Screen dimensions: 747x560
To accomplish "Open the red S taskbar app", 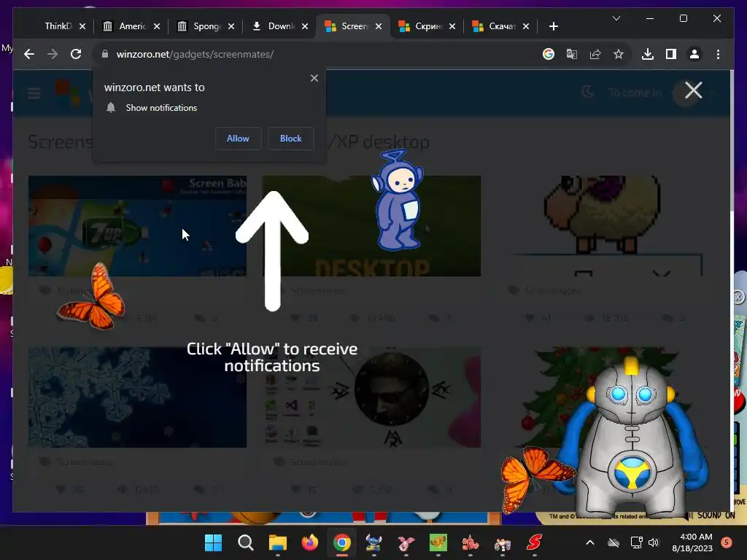I will (534, 542).
